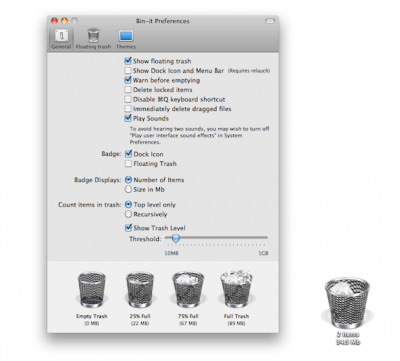Toggle Show Trash Level checkbox
400x361 pixels.
(128, 228)
